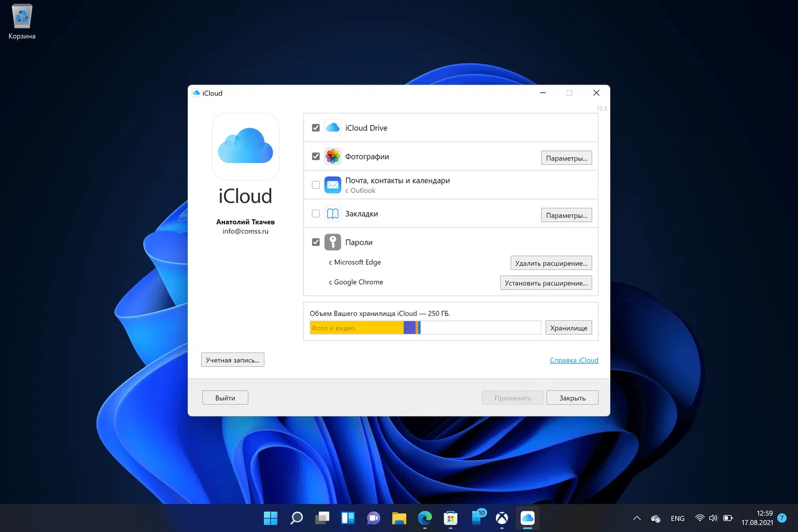Click the large iCloud wordmark text
Viewport: 798px width, 532px height.
coord(245,196)
